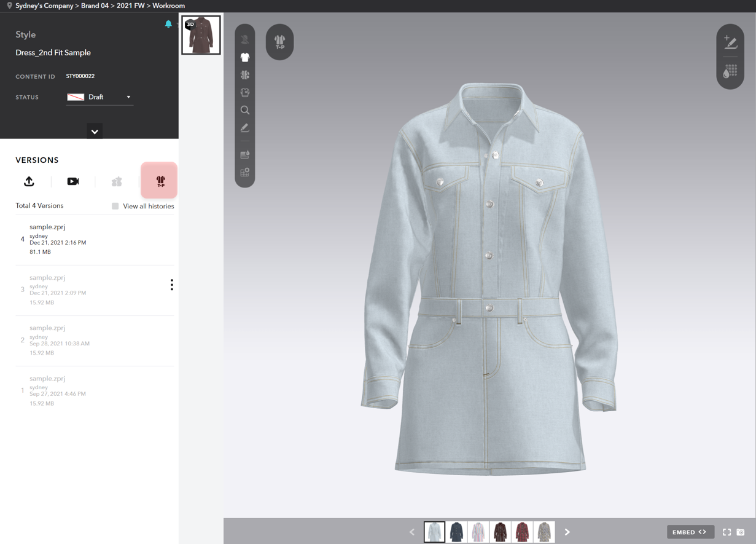Viewport: 756px width, 544px height.
Task: Select version 4 sample.zprj row
Action: (x=95, y=240)
